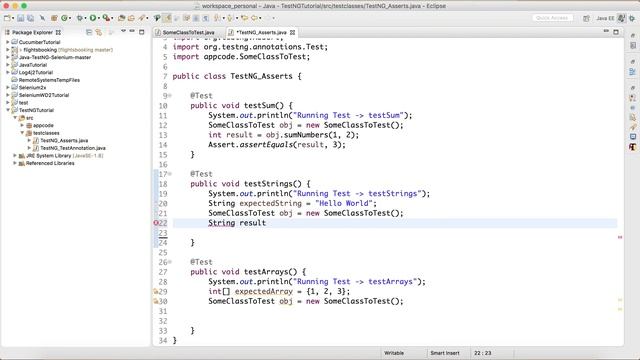The width and height of the screenshot is (640, 360).
Task: Select TestNG_Asserts.java in Package Explorer
Action: [x=64, y=140]
